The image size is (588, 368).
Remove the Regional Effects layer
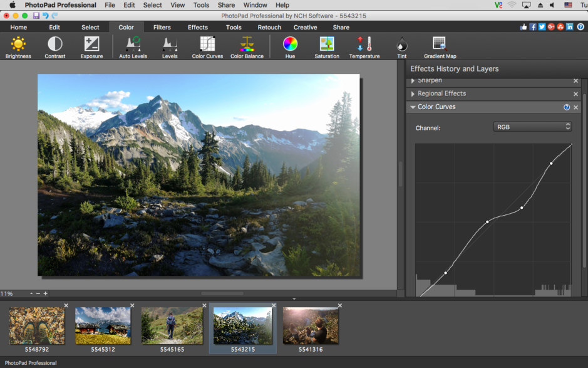click(x=575, y=94)
